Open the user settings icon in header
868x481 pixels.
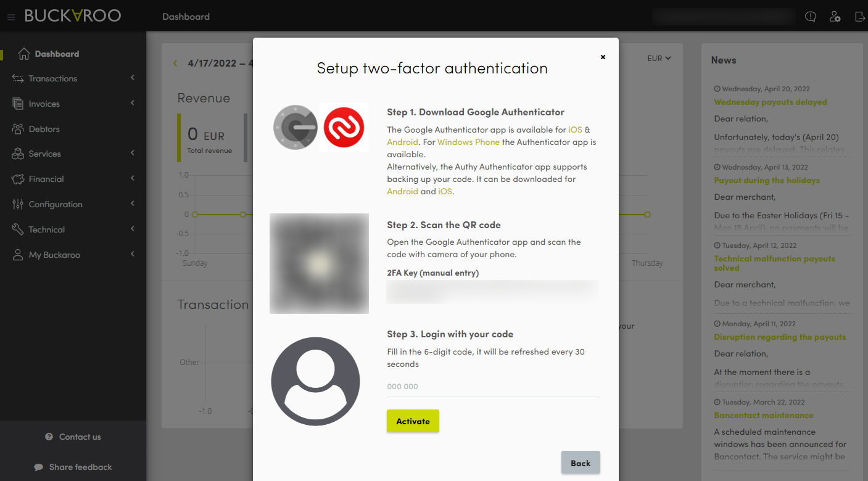[x=835, y=17]
